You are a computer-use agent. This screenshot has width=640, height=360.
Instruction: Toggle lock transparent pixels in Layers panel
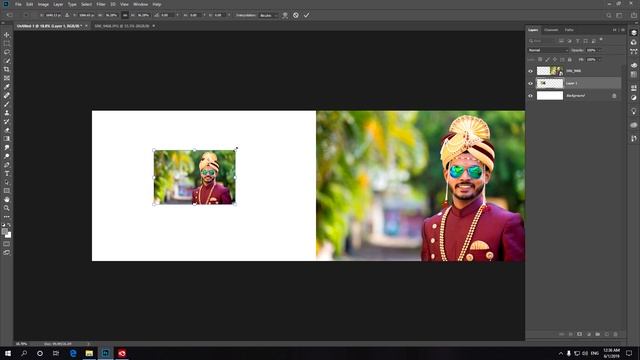point(540,60)
